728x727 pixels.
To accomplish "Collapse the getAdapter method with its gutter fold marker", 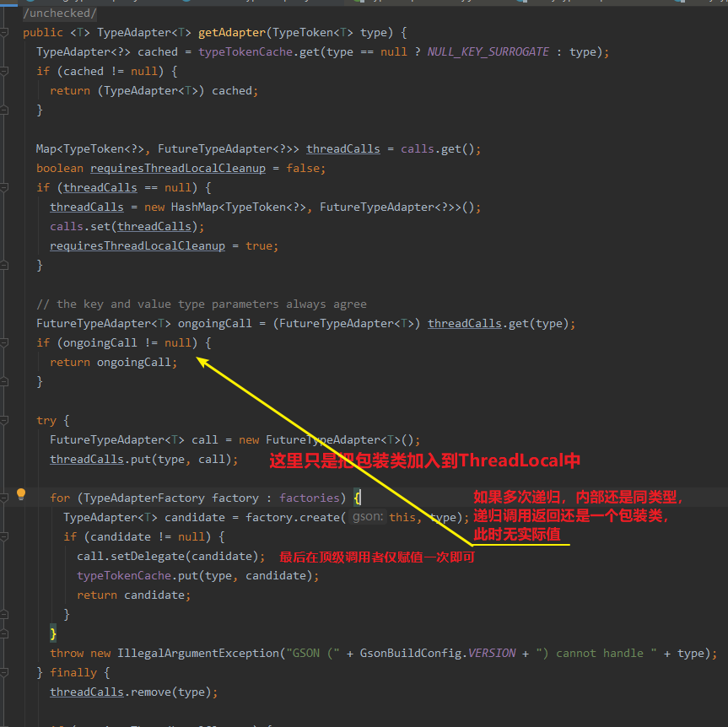I will [x=4, y=33].
